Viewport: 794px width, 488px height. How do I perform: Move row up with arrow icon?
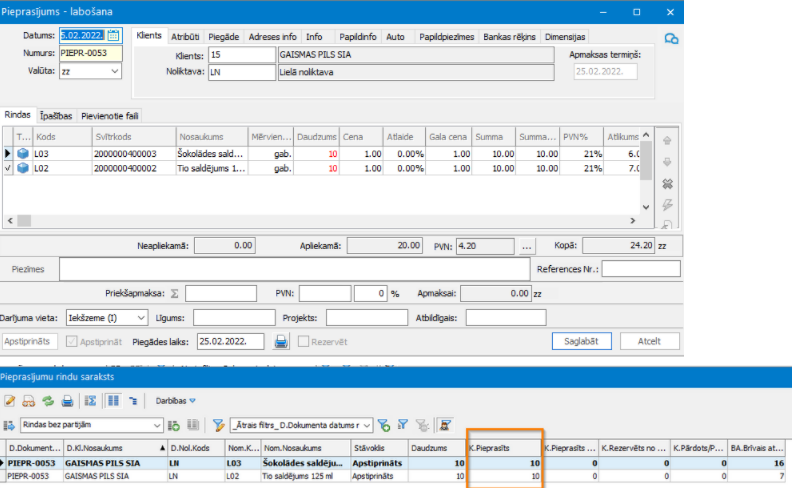667,141
